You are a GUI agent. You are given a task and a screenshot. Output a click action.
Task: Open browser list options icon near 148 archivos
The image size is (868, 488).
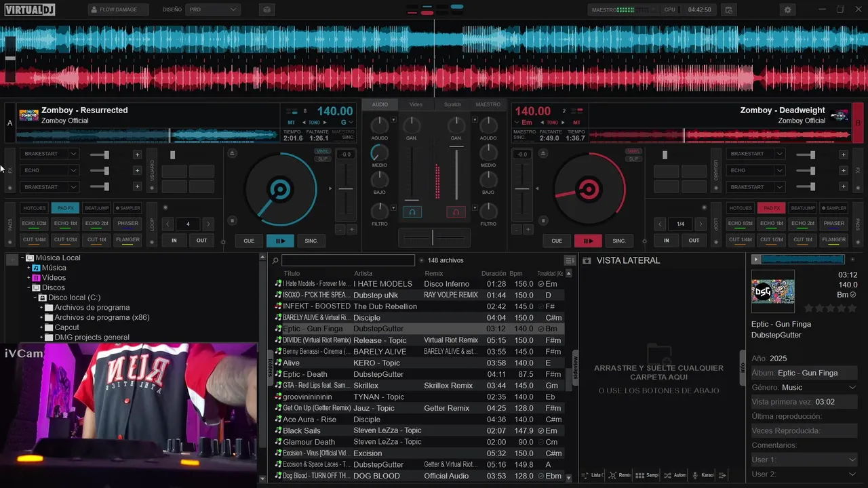570,260
